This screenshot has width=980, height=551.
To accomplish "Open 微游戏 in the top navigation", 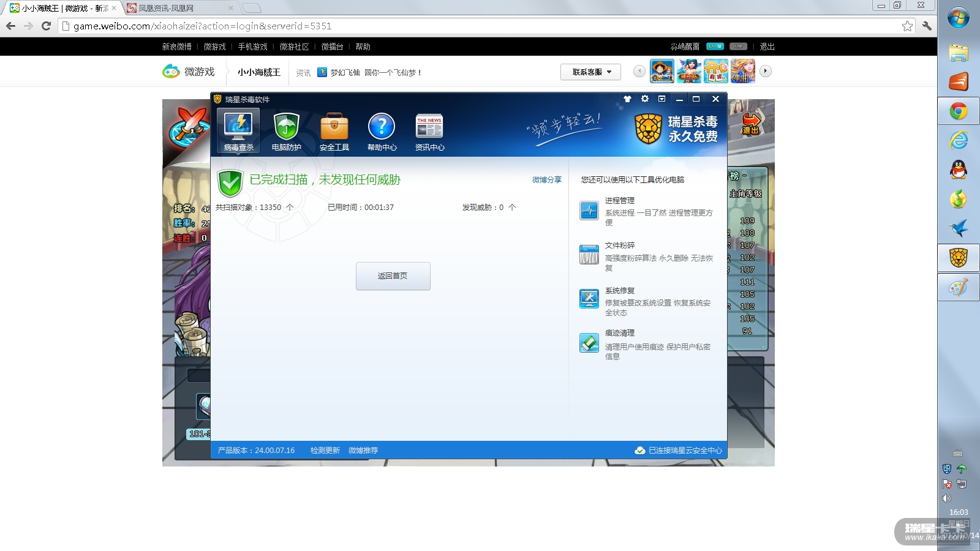I will (x=215, y=47).
